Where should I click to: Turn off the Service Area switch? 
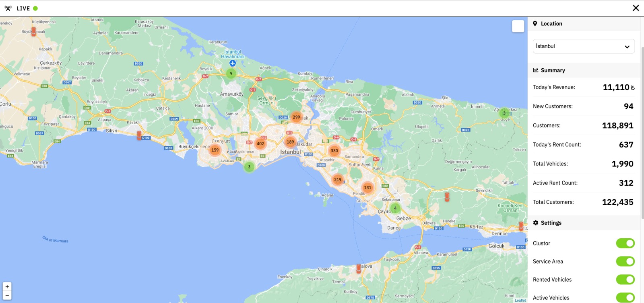[x=625, y=261]
